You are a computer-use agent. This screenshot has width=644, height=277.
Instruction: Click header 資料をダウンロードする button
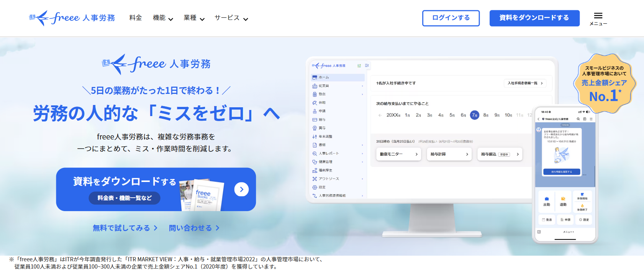[x=534, y=18]
